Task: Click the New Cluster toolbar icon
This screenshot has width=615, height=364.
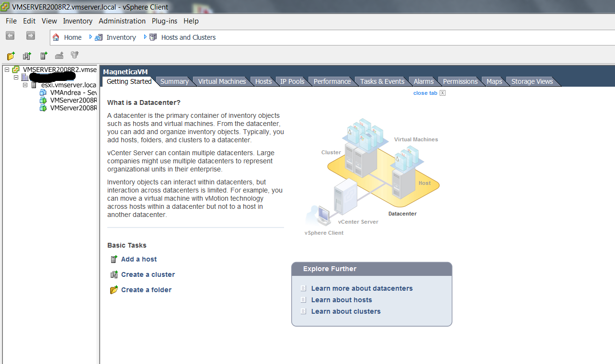Action: tap(27, 56)
